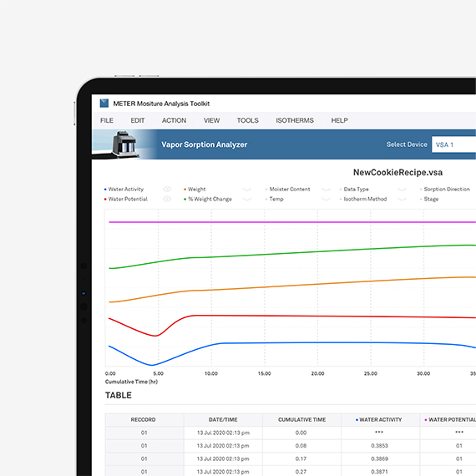Viewport: 476px width, 476px height.
Task: Click the CUMULATIVE TIME column header
Action: tap(301, 419)
